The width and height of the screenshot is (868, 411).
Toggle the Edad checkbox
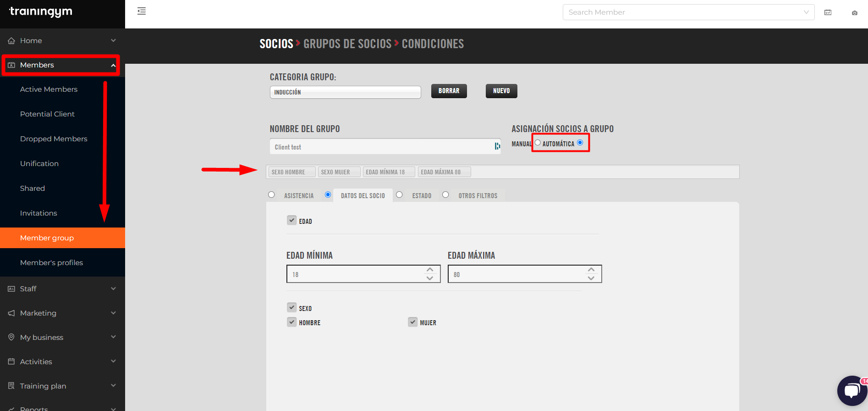(291, 220)
